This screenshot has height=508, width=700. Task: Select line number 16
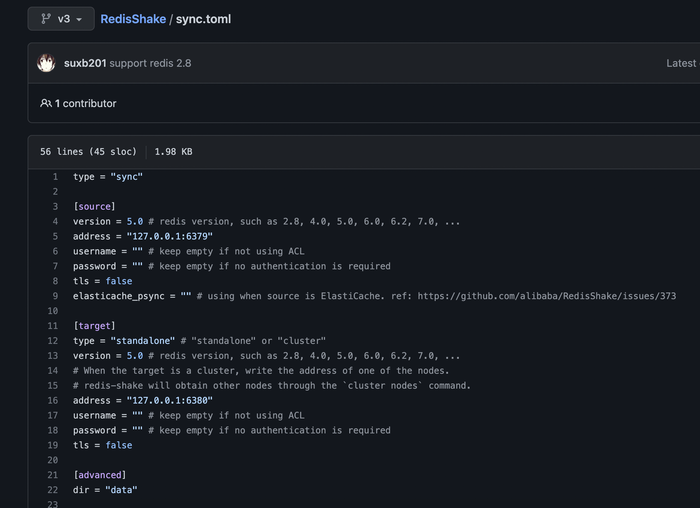[53, 400]
